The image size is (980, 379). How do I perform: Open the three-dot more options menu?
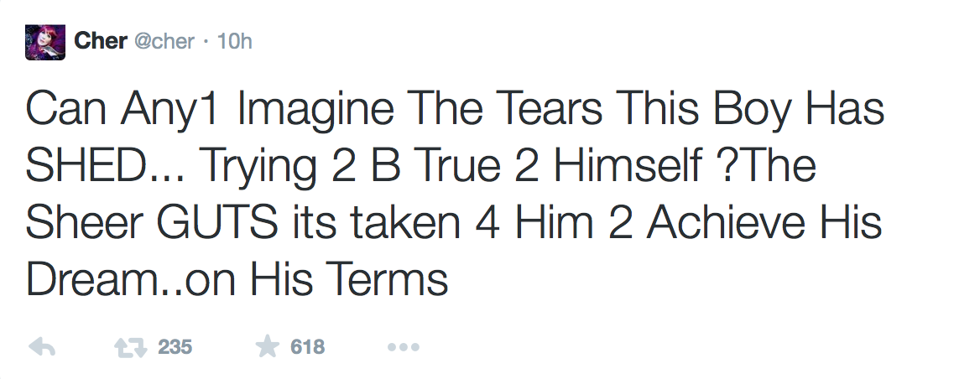coord(403,347)
